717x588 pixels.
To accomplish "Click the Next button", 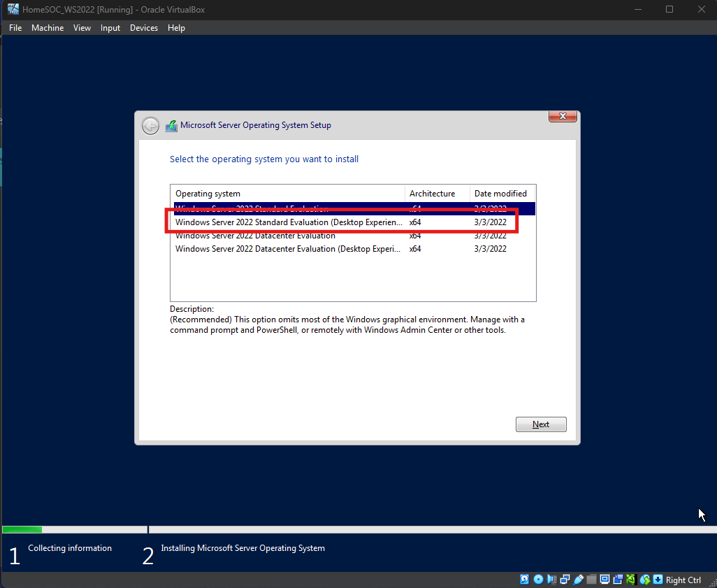I will point(541,424).
